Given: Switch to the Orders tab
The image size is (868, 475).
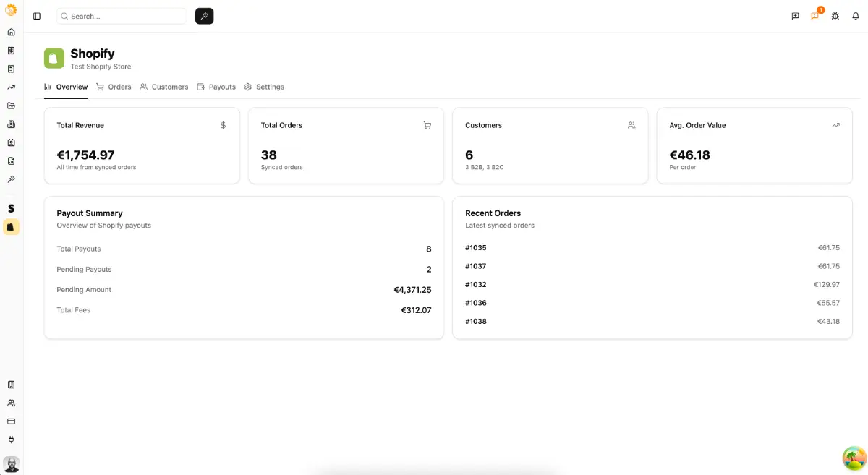Looking at the screenshot, I should (114, 87).
